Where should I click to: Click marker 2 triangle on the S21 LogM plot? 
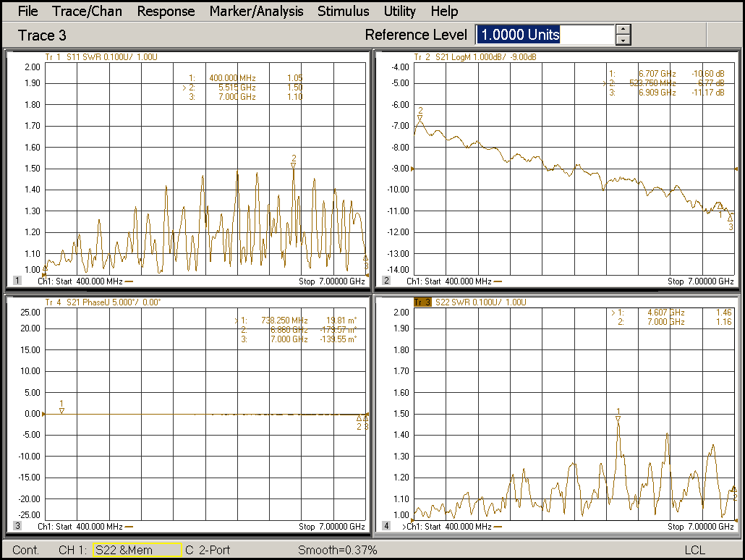(420, 118)
